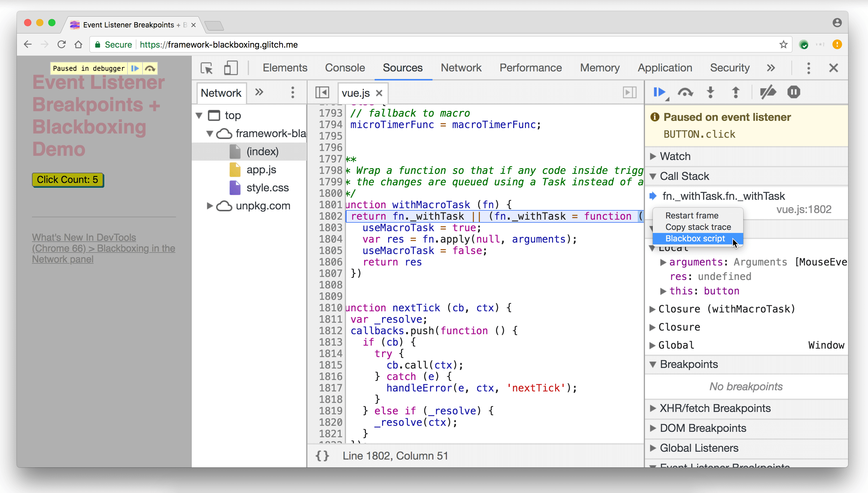Screen dimensions: 868x493
Task: Click the Deactivate breakpoints toggle icon
Action: (767, 93)
